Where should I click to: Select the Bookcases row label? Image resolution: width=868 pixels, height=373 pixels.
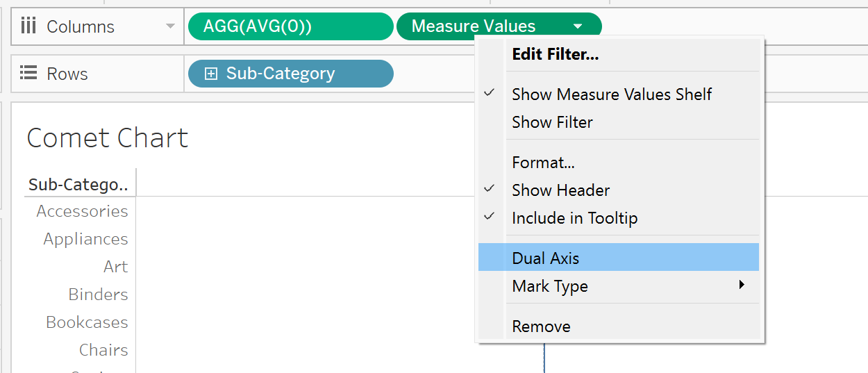pos(87,322)
